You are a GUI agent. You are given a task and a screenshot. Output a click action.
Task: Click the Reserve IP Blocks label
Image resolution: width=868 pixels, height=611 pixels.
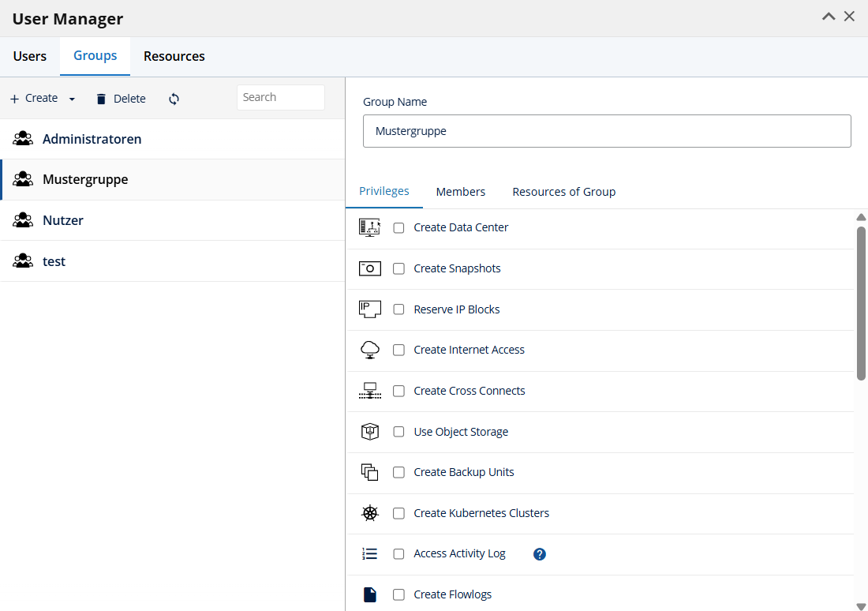457,309
